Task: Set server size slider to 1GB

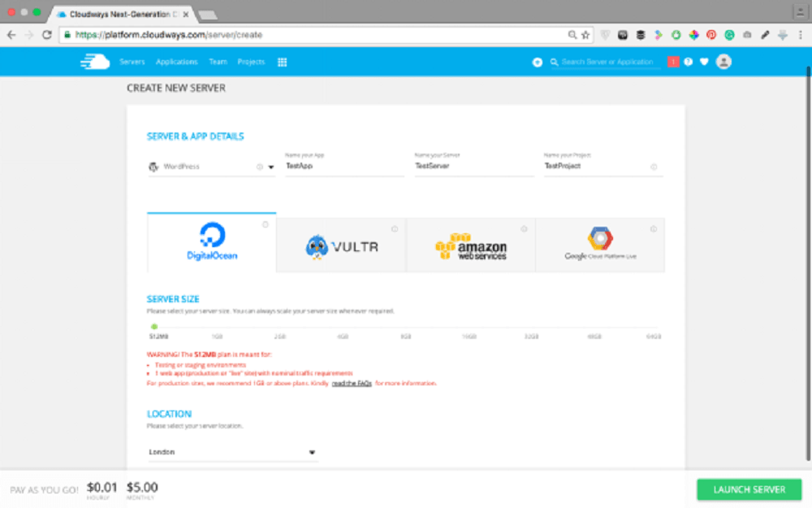Action: (x=217, y=336)
